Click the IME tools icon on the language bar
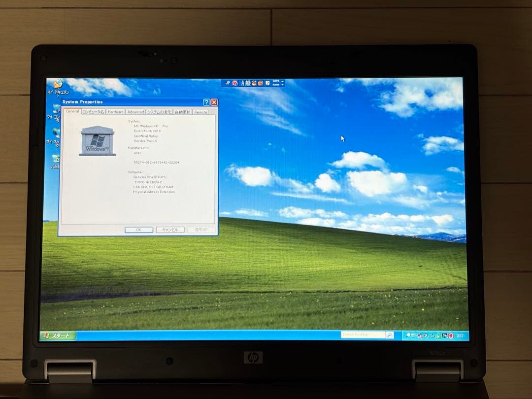This screenshot has height=399, width=532. point(261,83)
